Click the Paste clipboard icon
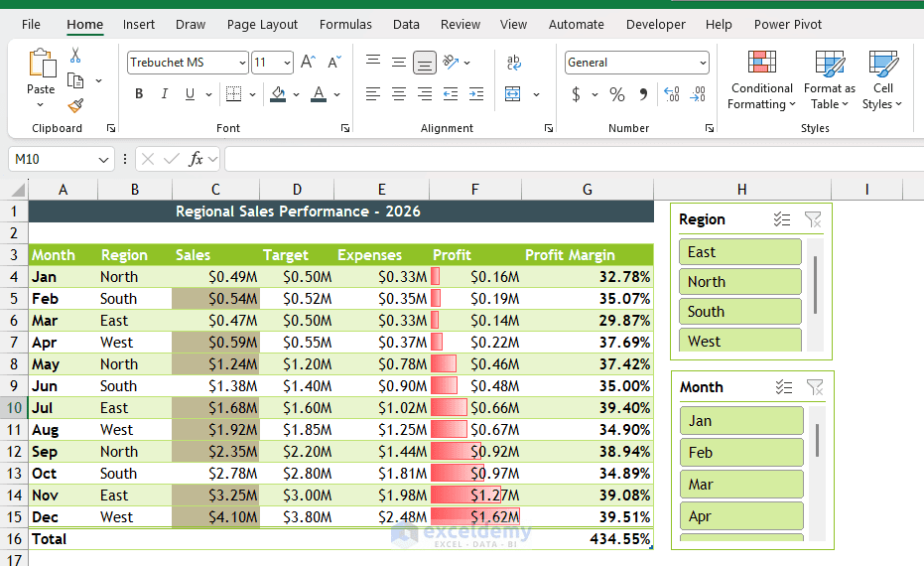This screenshot has width=924, height=566. coord(42,64)
